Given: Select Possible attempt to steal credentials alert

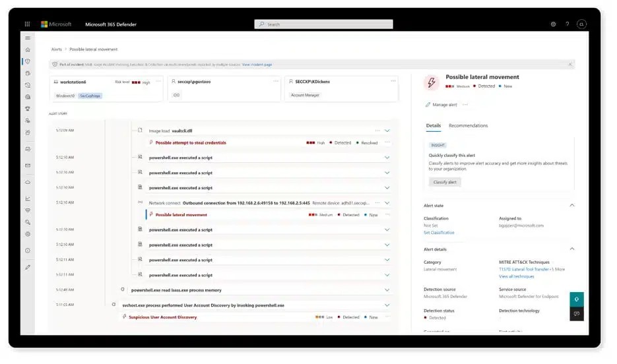Looking at the screenshot, I should [191, 142].
